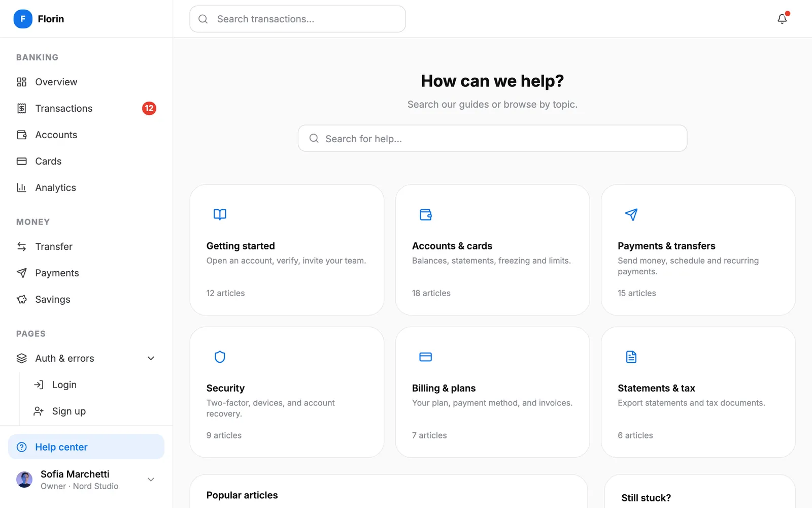Open the Accounts & cards topic

[492, 250]
